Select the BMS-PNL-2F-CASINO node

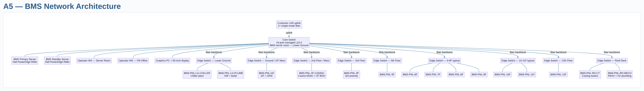coord(311,74)
